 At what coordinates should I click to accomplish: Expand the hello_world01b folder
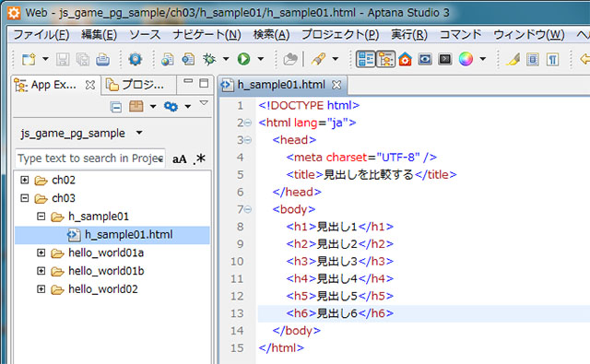(41, 271)
